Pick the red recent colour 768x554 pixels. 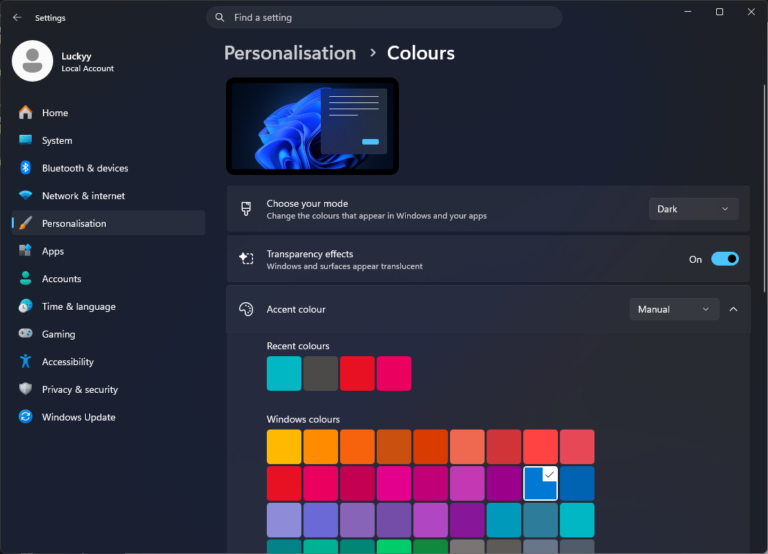[358, 373]
